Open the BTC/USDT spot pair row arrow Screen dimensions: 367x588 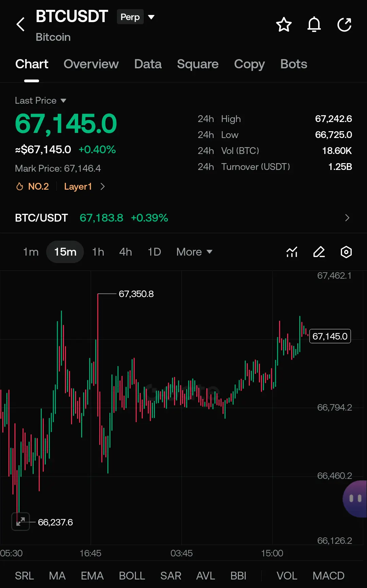347,218
